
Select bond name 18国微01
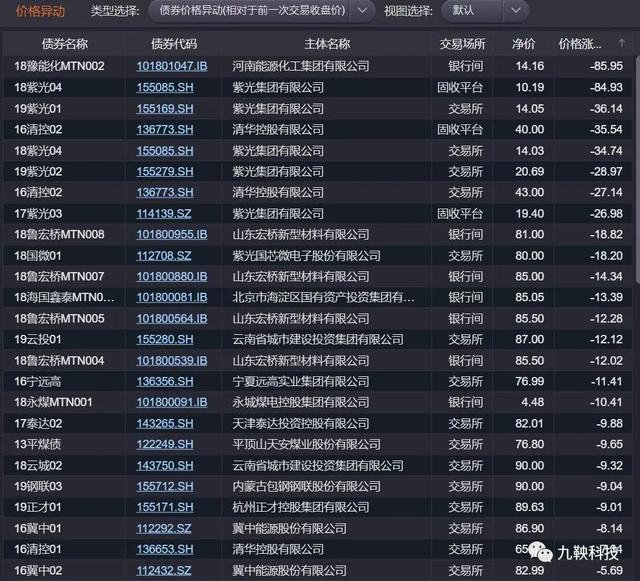click(38, 256)
